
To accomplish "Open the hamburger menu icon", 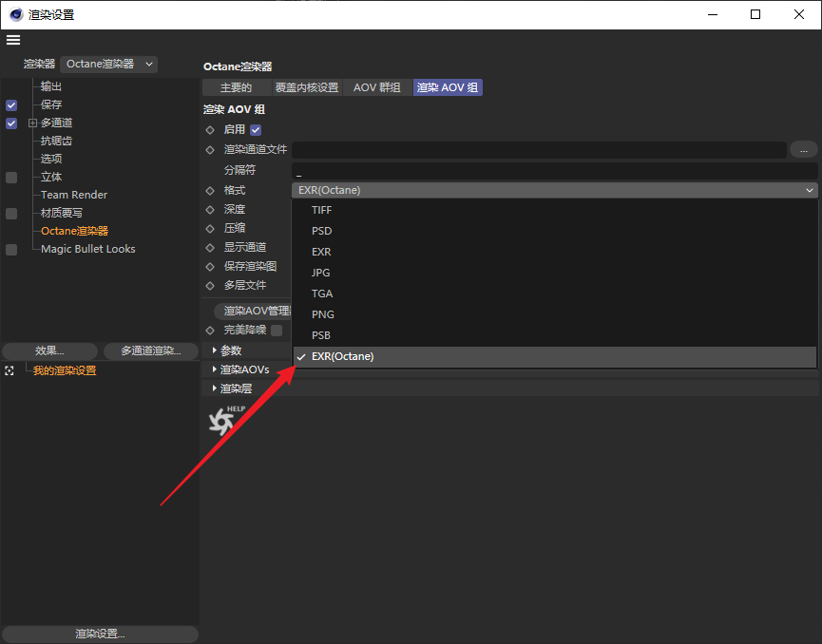I will 13,40.
